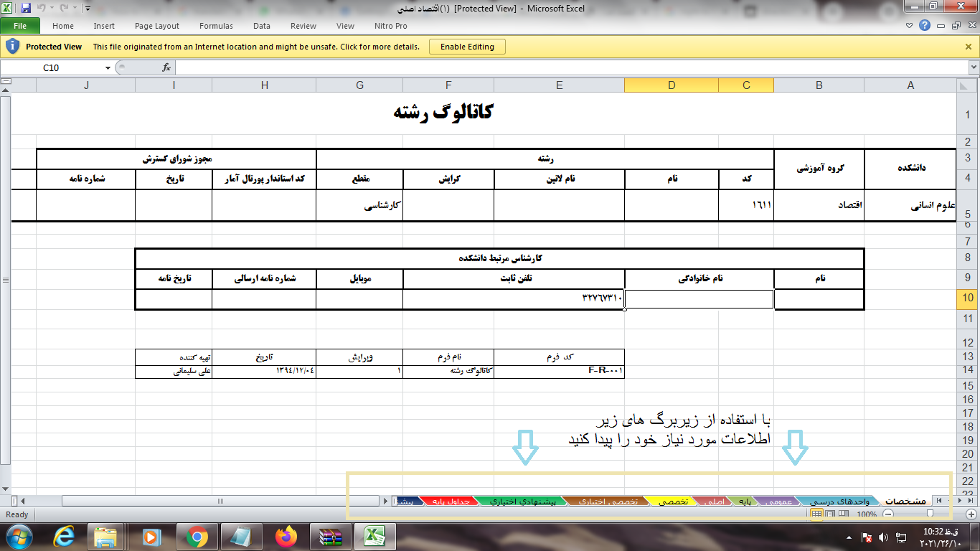Screen dimensions: 980x551
Task: Click the Insert Function fx icon
Action: (166, 67)
